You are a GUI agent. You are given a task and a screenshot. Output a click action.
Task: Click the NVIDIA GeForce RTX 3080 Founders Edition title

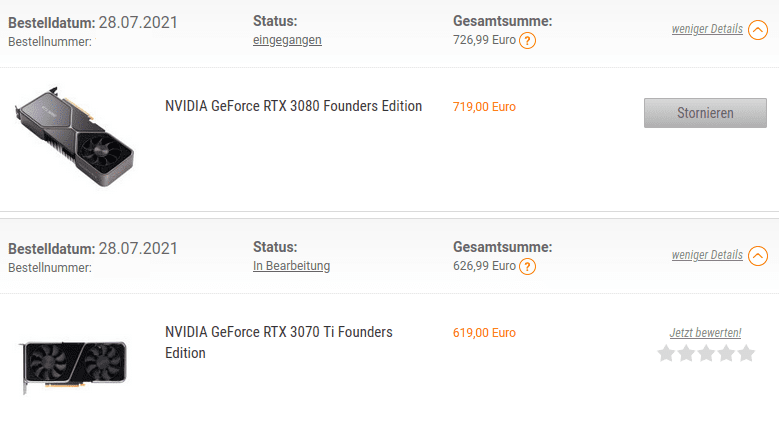click(293, 106)
